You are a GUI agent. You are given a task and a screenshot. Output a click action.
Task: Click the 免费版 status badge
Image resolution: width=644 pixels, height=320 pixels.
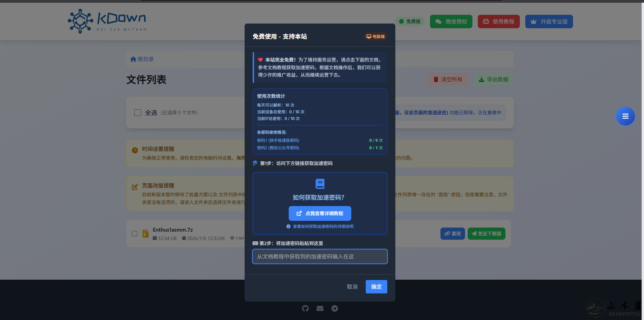click(x=410, y=21)
